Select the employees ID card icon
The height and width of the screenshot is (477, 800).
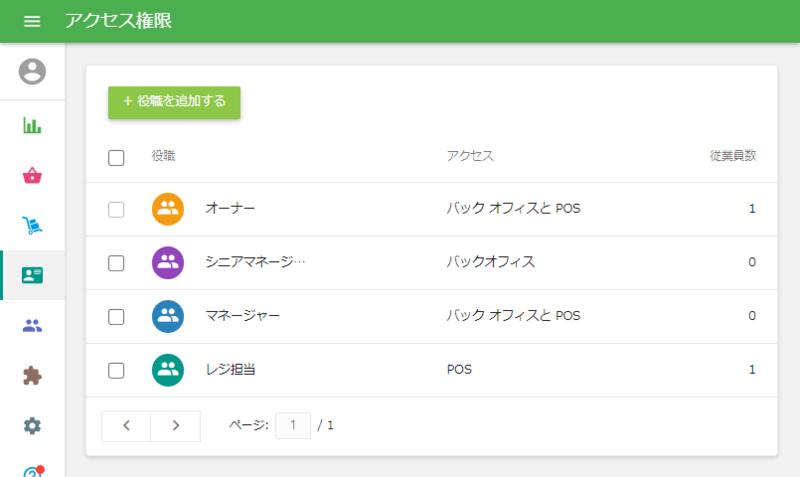32,276
